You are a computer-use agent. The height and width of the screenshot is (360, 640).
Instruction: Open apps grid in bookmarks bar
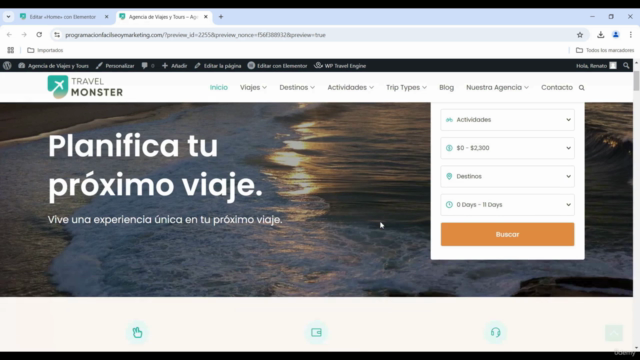(x=11, y=50)
